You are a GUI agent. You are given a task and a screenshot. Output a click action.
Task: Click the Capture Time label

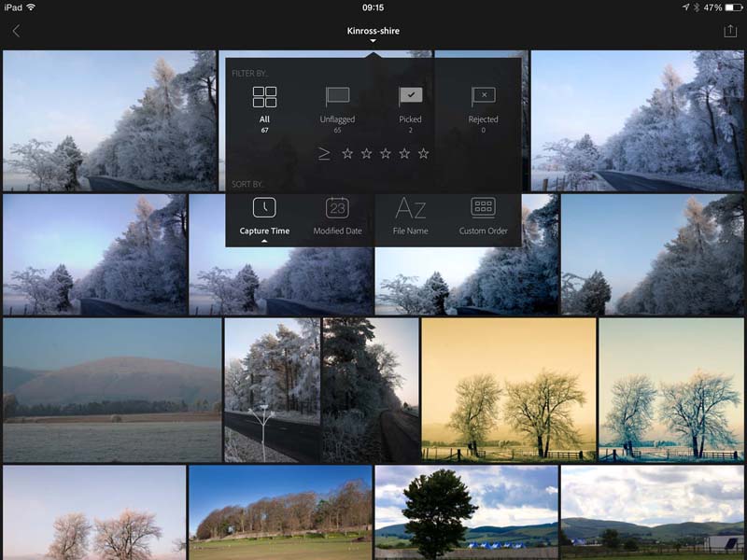click(x=264, y=231)
